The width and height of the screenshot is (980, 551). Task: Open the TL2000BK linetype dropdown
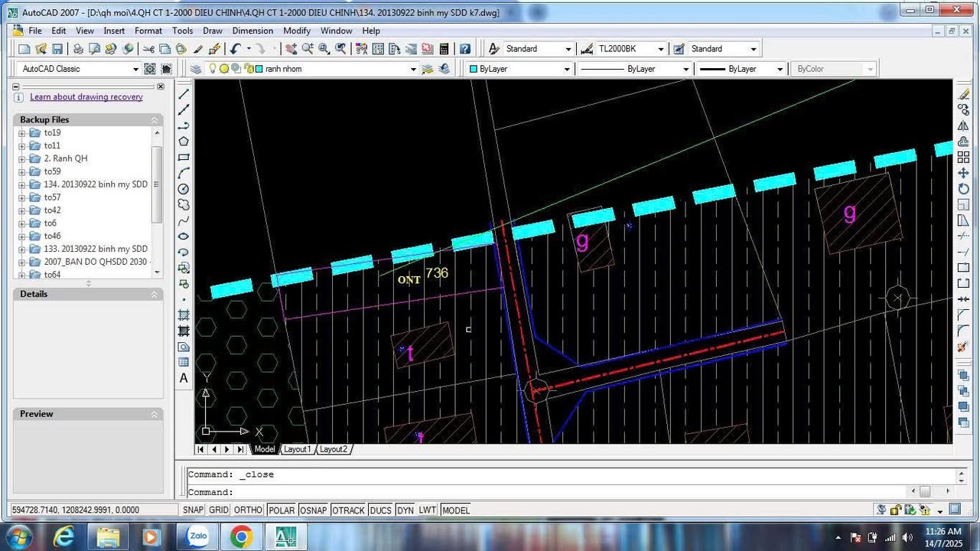(x=663, y=48)
